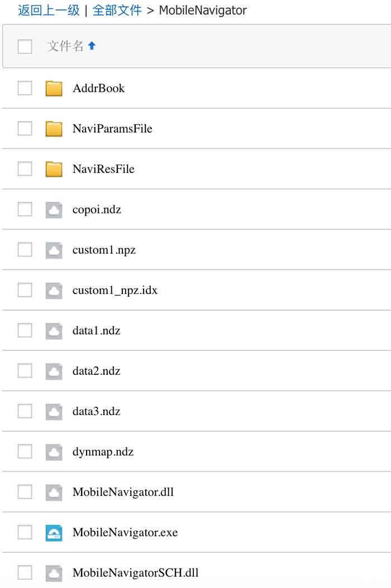Open the NaviResFile folder name
This screenshot has height=588, width=391.
(103, 169)
